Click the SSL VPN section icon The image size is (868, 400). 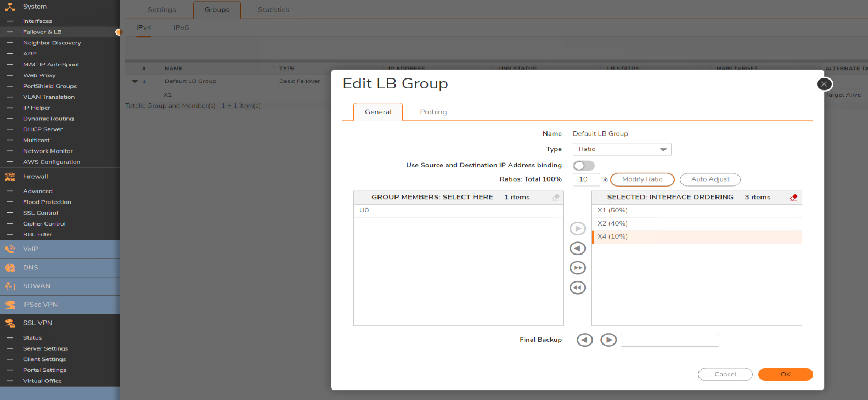(x=10, y=323)
